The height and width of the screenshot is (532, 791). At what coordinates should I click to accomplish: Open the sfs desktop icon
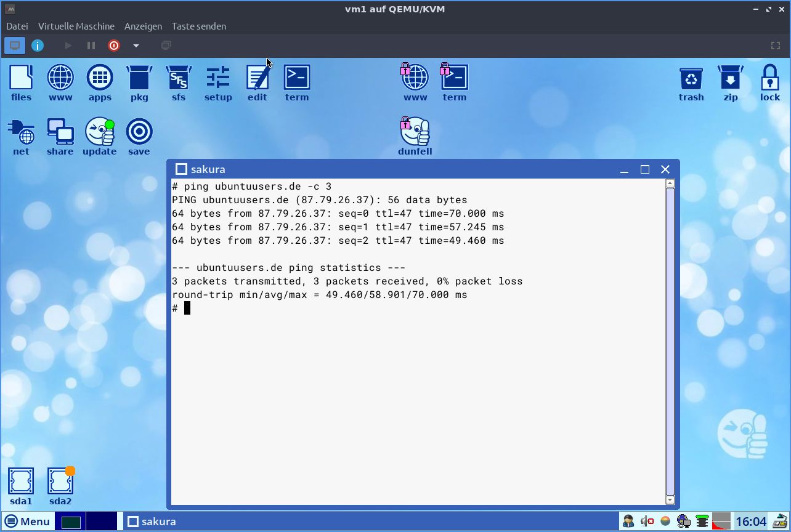pyautogui.click(x=179, y=83)
